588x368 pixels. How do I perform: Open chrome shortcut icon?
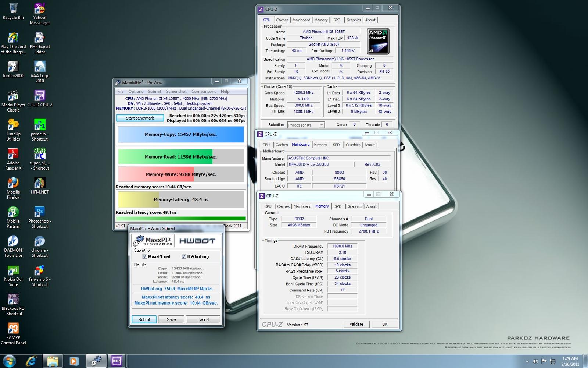click(40, 247)
